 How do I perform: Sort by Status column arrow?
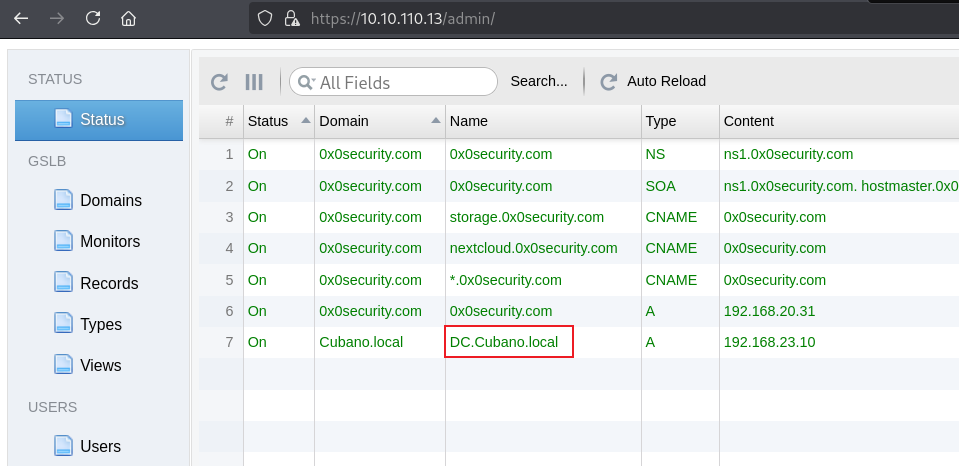click(x=304, y=121)
